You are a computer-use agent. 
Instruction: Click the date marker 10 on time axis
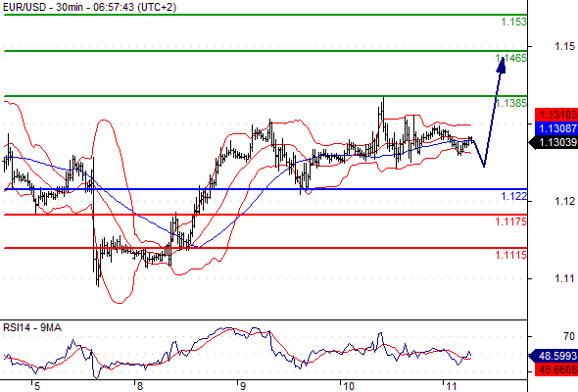(x=348, y=386)
